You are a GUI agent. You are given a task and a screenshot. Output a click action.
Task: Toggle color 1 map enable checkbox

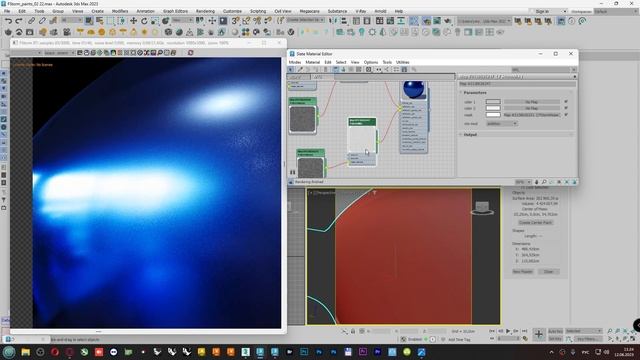(566, 102)
